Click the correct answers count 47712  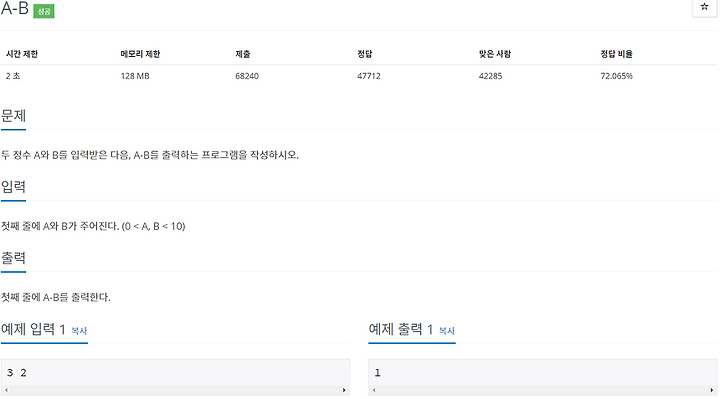(x=369, y=76)
